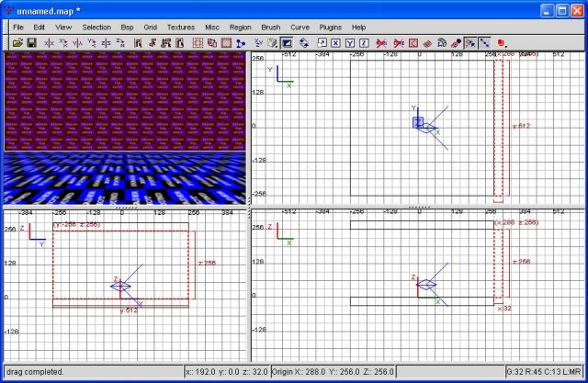Image resolution: width=588 pixels, height=383 pixels.
Task: Activate the Clipper tool
Action: pyautogui.click(x=241, y=43)
